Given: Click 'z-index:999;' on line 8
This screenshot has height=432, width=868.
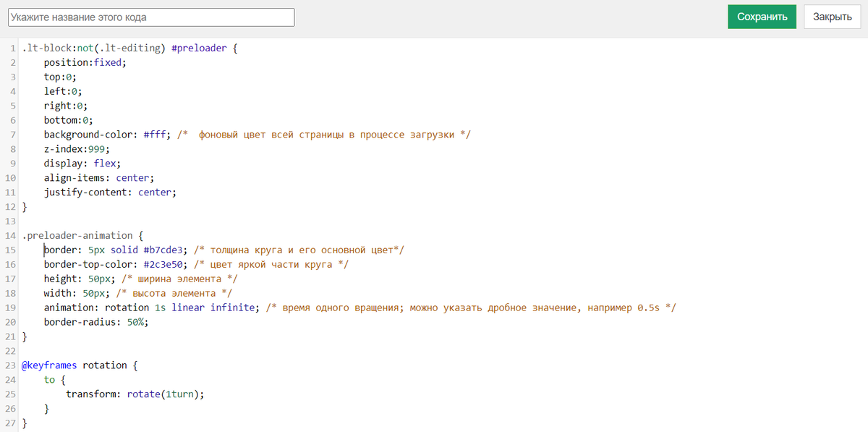Looking at the screenshot, I should (77, 149).
